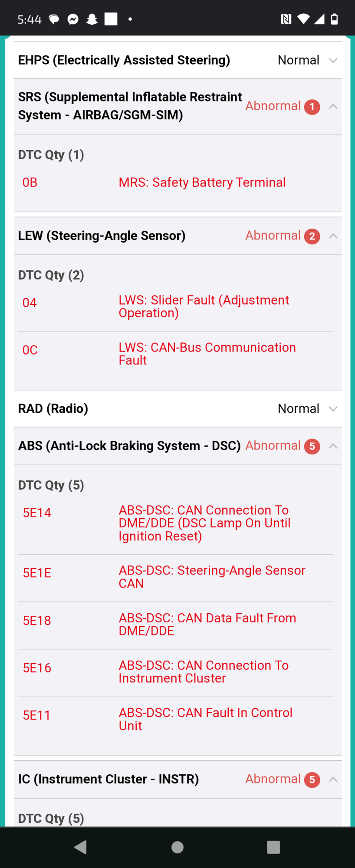Image resolution: width=355 pixels, height=868 pixels.
Task: Open fault 5E14 CAN Connection To DME/DDE
Action: (204, 523)
